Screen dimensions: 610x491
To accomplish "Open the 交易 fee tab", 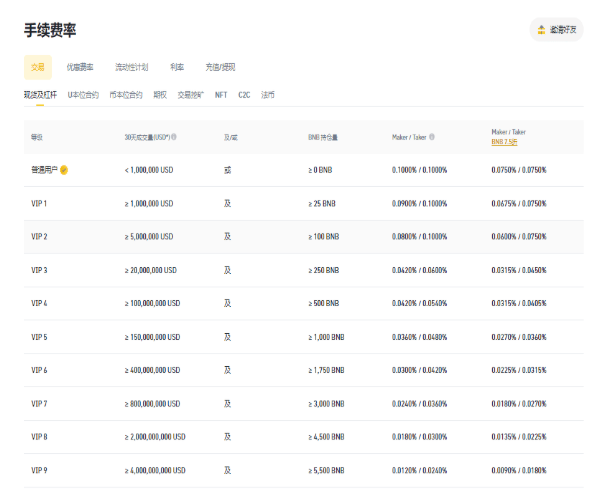I will 38,67.
